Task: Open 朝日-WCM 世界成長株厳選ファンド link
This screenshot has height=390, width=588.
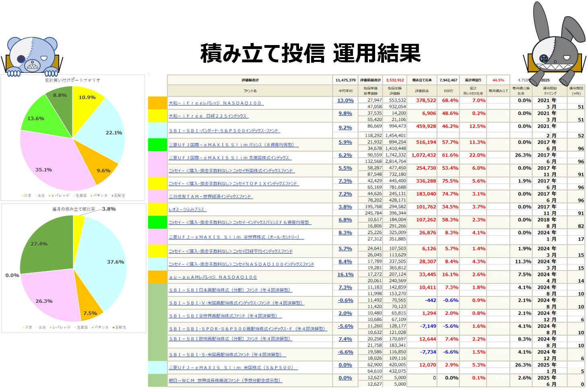Action: coord(225,380)
